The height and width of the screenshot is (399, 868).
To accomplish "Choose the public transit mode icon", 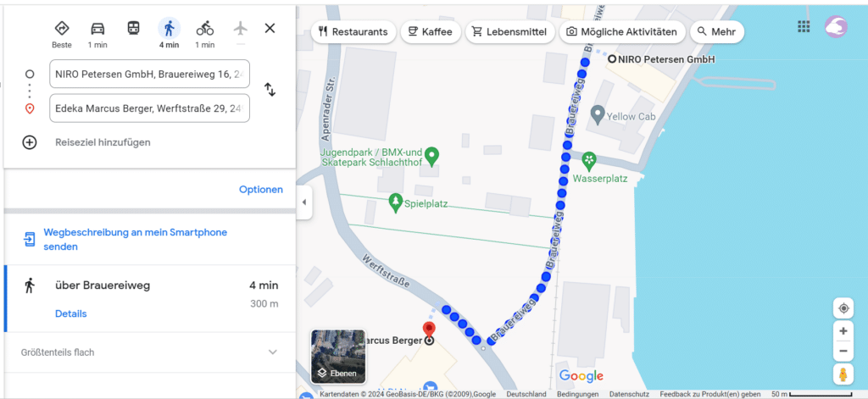I will tap(133, 28).
